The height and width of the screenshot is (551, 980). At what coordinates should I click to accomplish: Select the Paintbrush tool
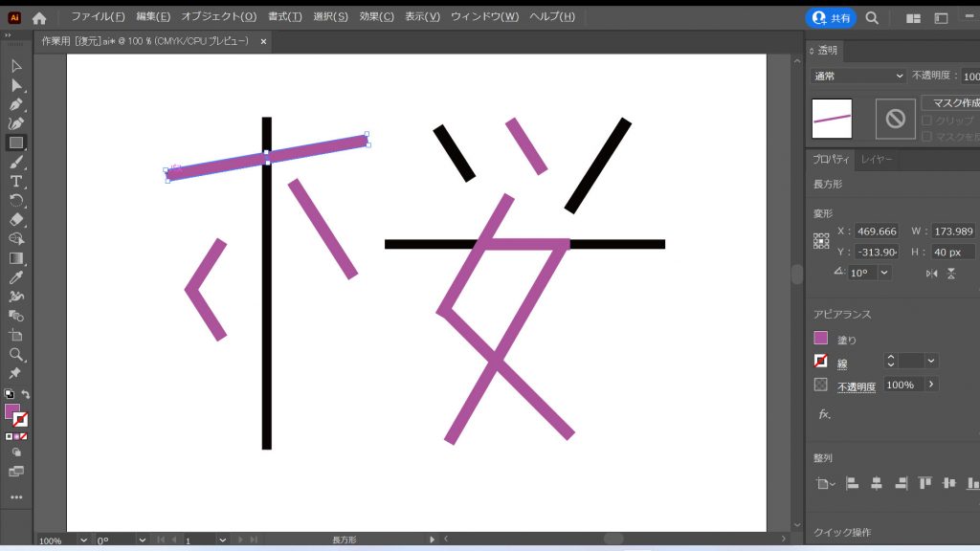(x=16, y=163)
